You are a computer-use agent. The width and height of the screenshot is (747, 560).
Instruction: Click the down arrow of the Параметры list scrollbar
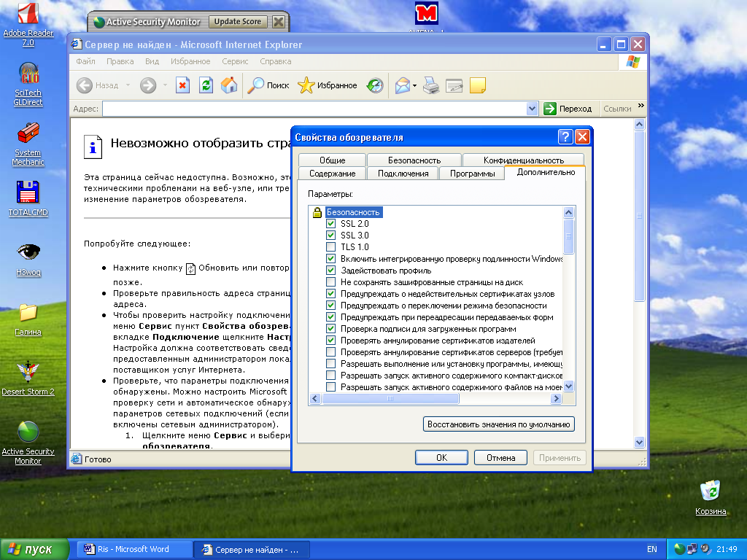coord(568,386)
